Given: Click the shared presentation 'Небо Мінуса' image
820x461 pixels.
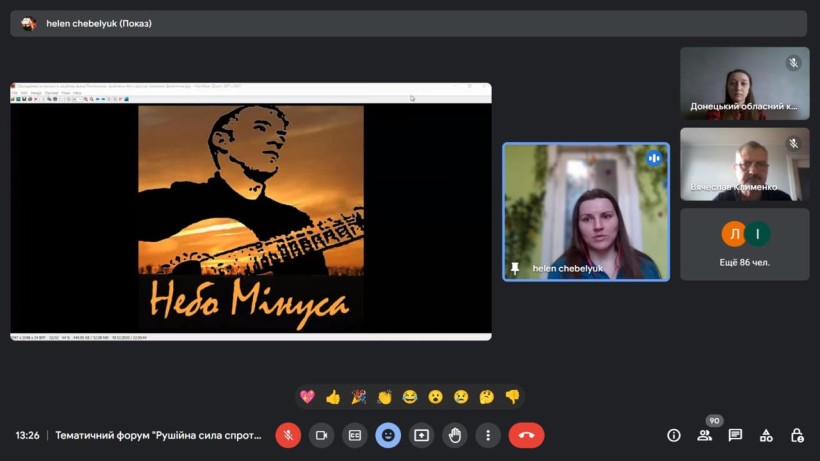Looking at the screenshot, I should click(251, 218).
